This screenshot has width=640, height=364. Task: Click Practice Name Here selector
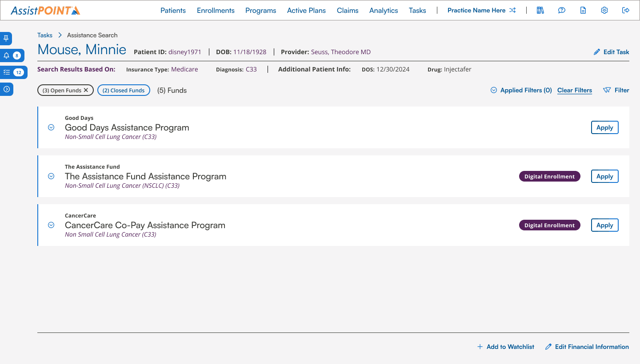[476, 10]
